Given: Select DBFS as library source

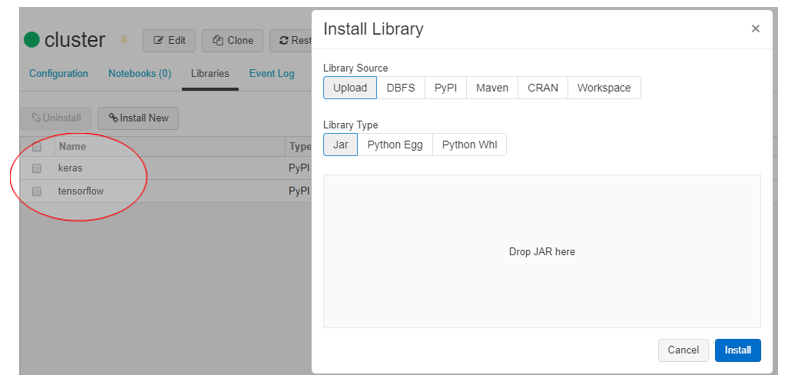Looking at the screenshot, I should [x=401, y=88].
